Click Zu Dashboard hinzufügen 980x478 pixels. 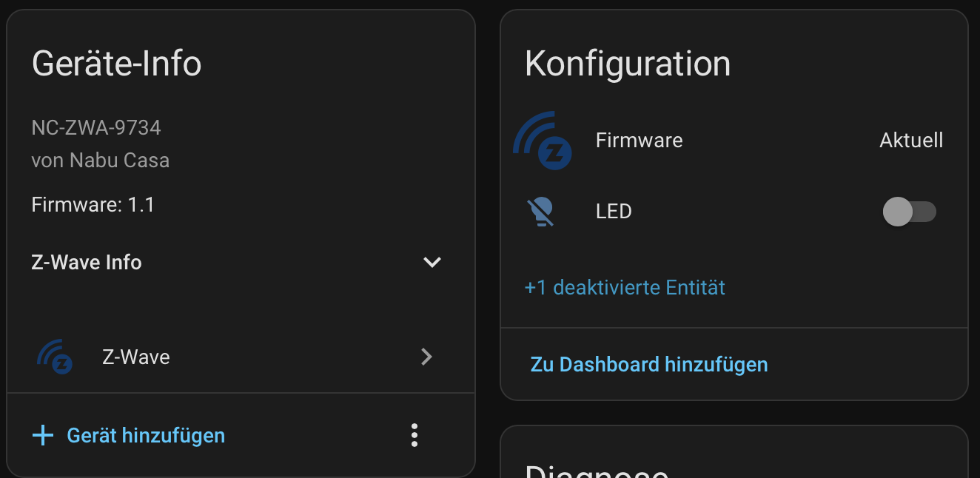[649, 364]
